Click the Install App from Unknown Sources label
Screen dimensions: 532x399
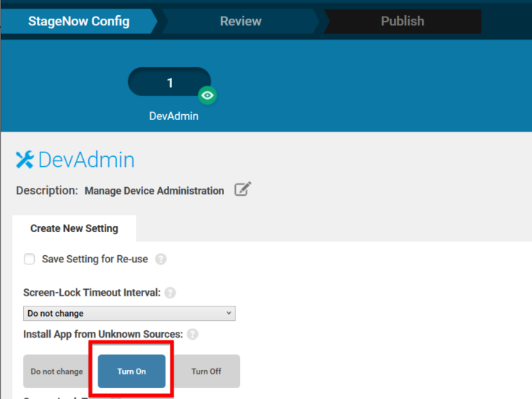(x=103, y=335)
